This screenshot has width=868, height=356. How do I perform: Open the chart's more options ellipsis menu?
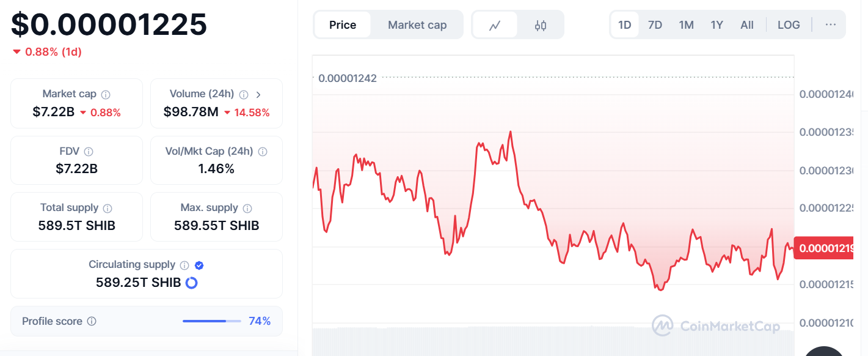(x=831, y=25)
